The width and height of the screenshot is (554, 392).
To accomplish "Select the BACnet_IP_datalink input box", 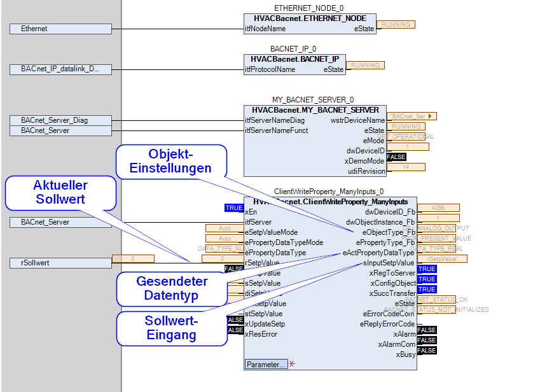I will point(60,69).
